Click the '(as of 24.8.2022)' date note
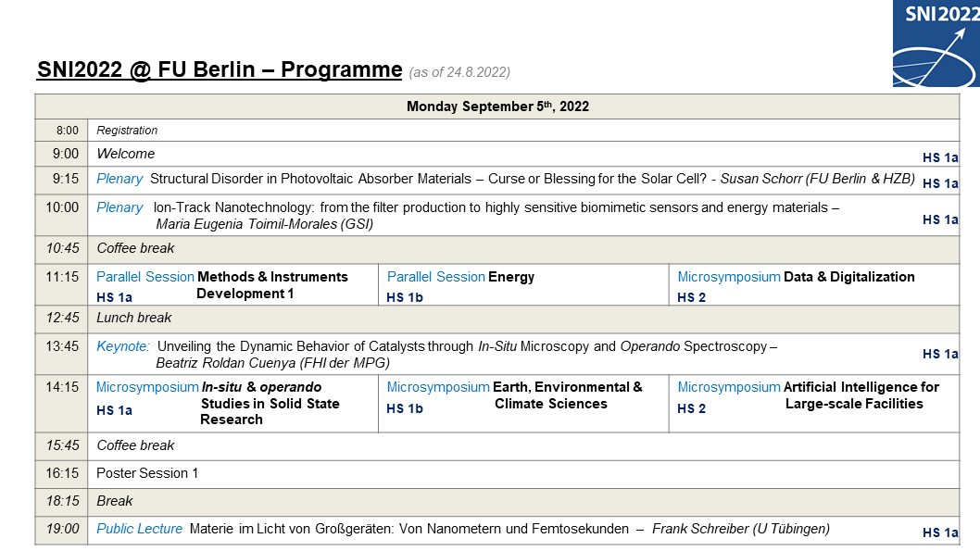 click(x=459, y=72)
